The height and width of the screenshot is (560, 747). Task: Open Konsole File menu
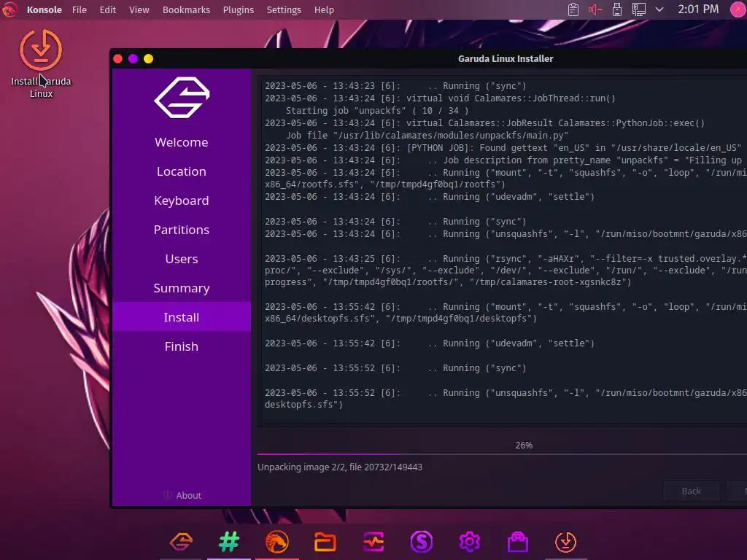[x=80, y=9]
